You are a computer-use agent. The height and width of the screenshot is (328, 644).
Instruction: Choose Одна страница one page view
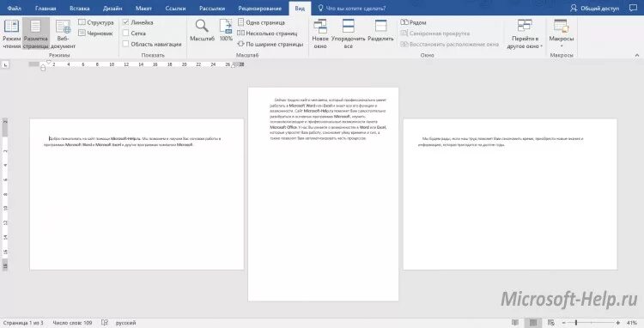pyautogui.click(x=261, y=22)
